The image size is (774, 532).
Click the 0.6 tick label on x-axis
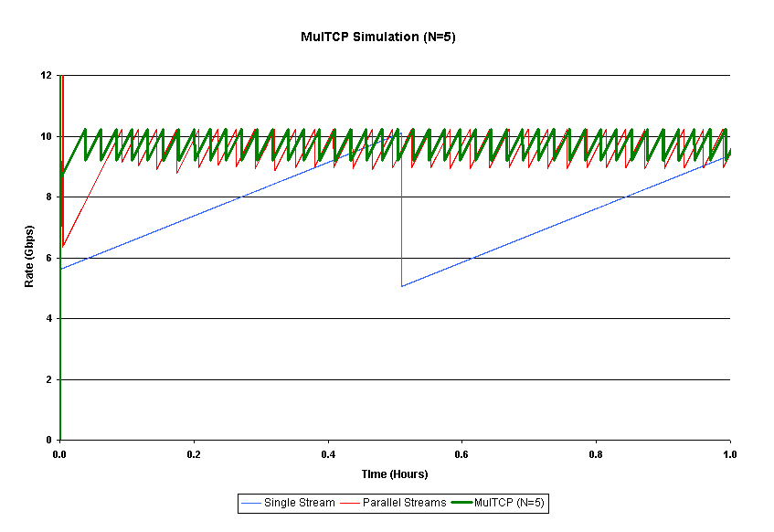(x=462, y=453)
